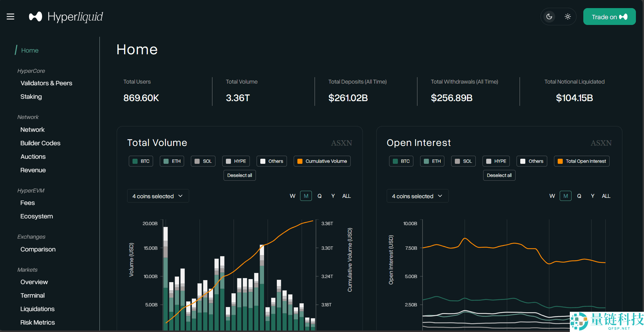
Task: Open the Risk Metrics page
Action: coord(37,323)
